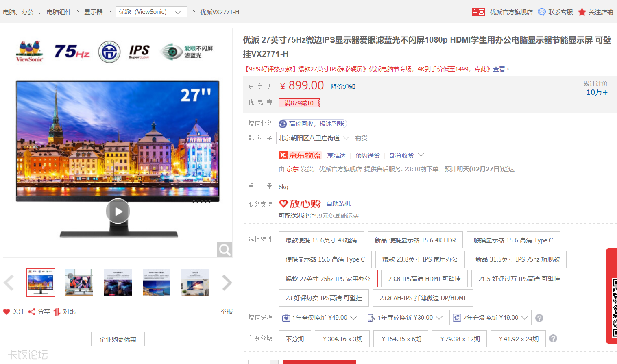Select the fifth product thumbnail
The image size is (617, 364).
[x=195, y=283]
